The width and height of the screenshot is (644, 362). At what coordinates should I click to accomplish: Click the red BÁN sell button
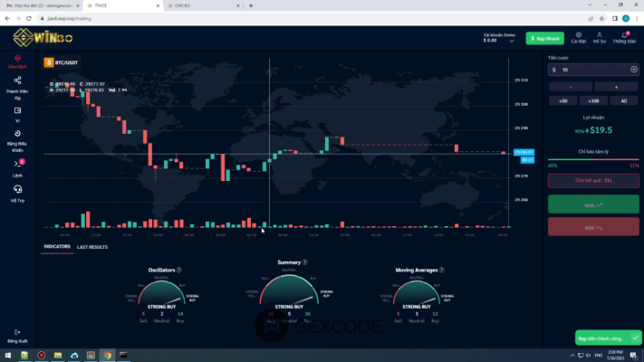[x=593, y=227]
